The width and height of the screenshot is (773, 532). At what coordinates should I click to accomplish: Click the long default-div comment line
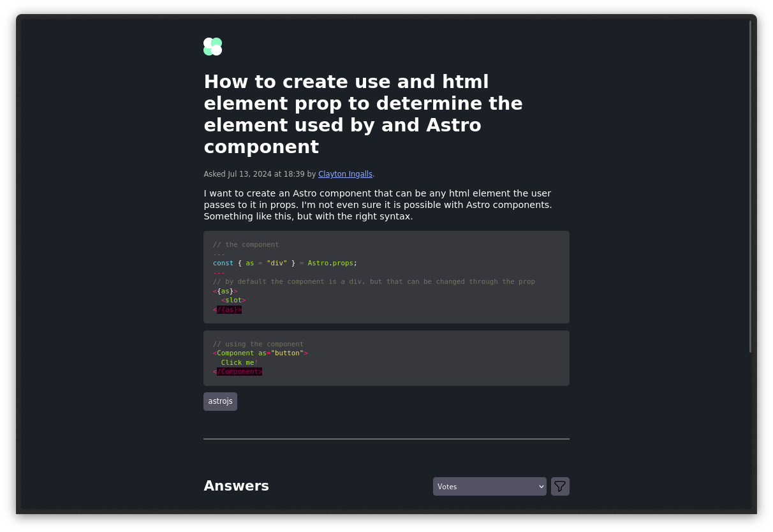click(374, 281)
